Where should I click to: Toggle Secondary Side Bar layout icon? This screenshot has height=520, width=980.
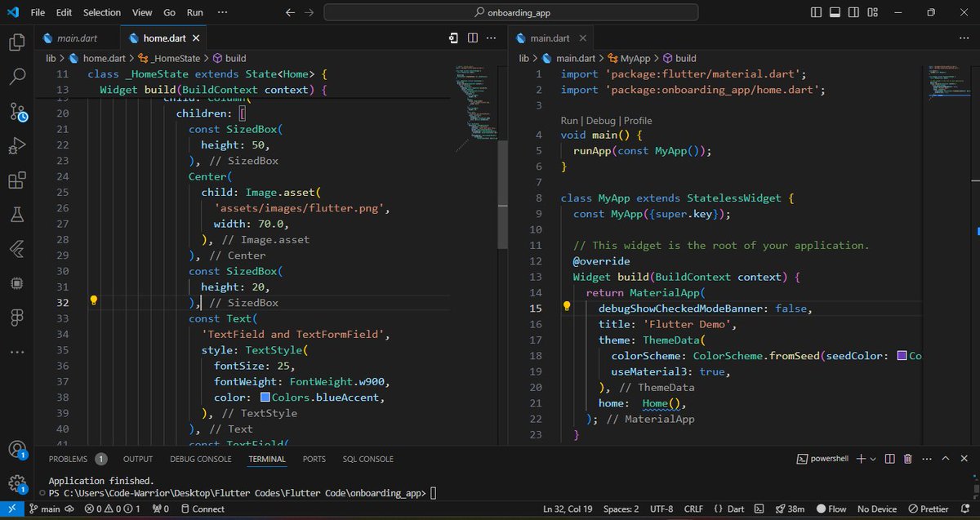[x=852, y=12]
